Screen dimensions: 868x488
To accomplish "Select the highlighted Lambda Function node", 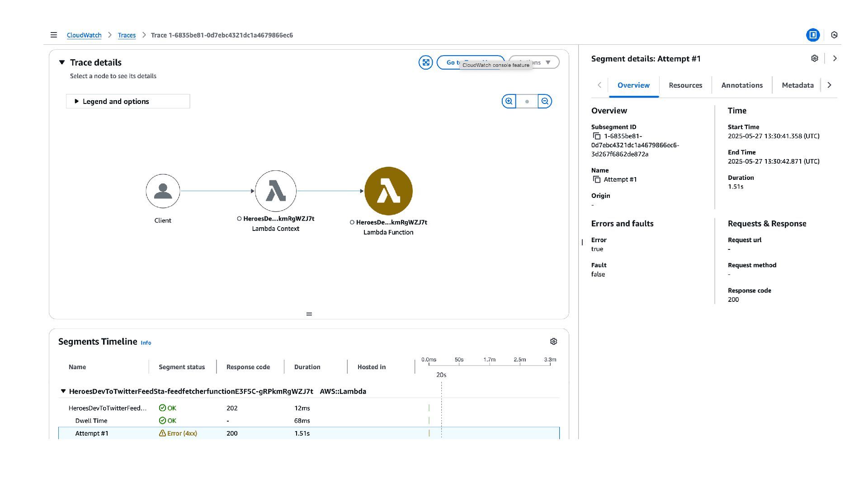I will click(388, 191).
